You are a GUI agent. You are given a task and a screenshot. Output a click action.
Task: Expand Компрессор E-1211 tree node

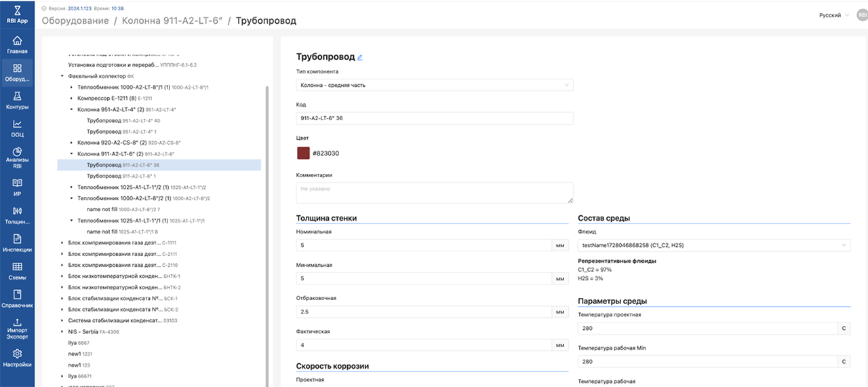point(72,98)
